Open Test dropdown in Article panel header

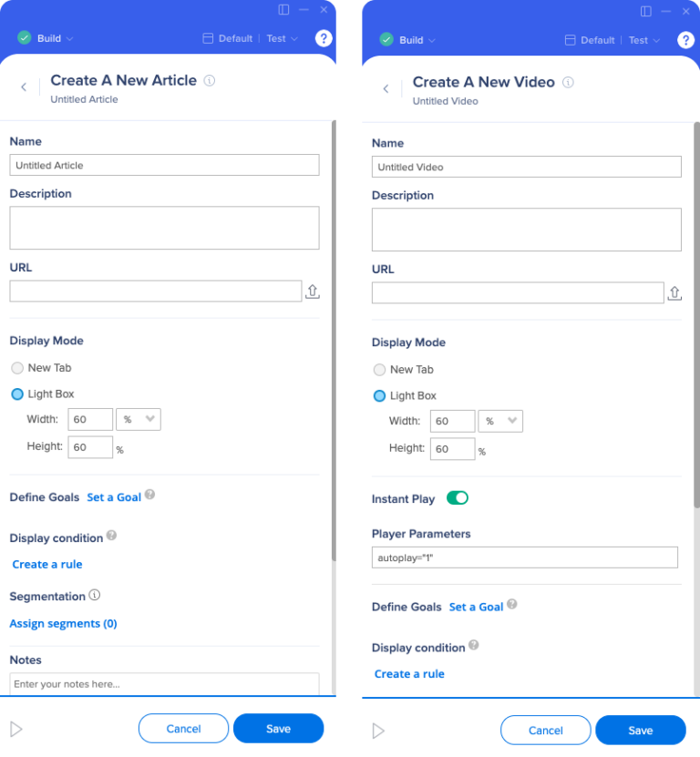[283, 38]
